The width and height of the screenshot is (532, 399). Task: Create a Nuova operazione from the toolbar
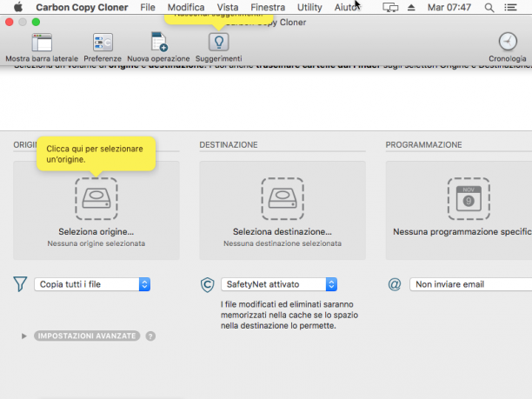point(158,42)
